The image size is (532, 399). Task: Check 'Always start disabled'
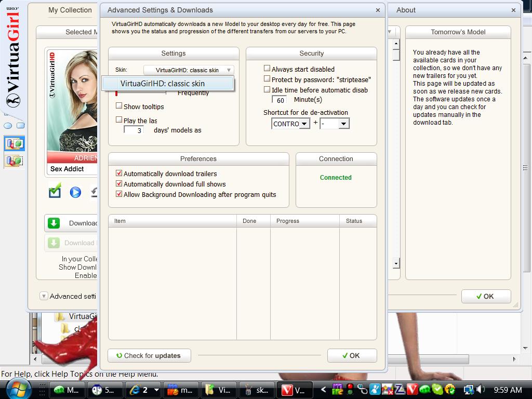tap(267, 68)
